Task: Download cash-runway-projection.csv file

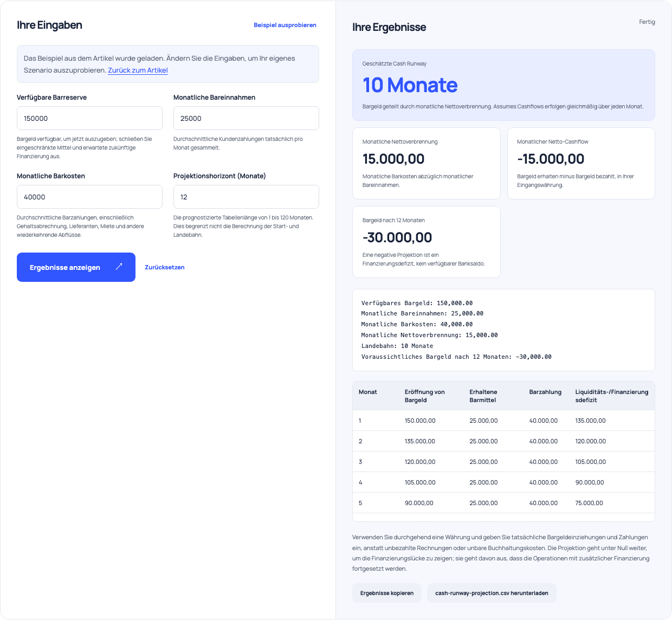Action: point(492,593)
